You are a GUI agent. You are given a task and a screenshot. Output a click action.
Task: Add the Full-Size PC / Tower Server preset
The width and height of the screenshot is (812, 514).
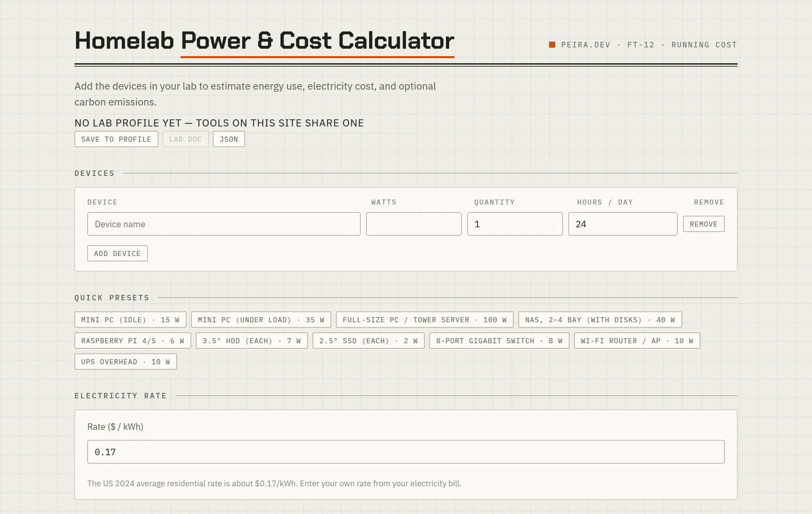click(425, 320)
